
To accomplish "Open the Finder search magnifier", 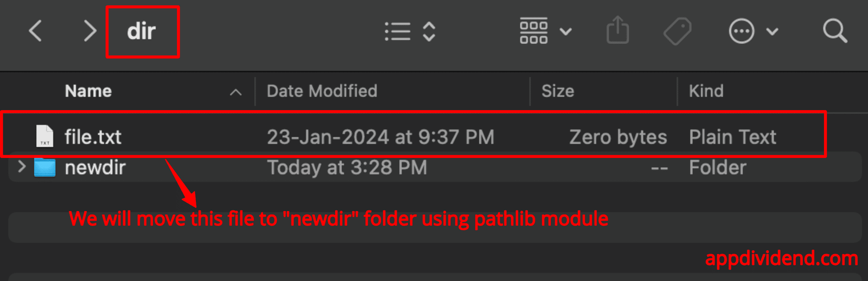I will coord(834,31).
